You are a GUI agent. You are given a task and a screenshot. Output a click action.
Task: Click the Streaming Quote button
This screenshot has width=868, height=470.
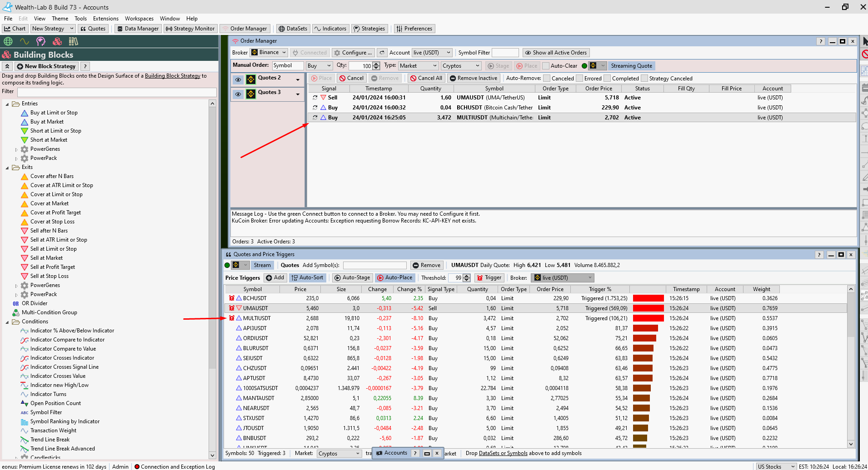[x=631, y=66]
